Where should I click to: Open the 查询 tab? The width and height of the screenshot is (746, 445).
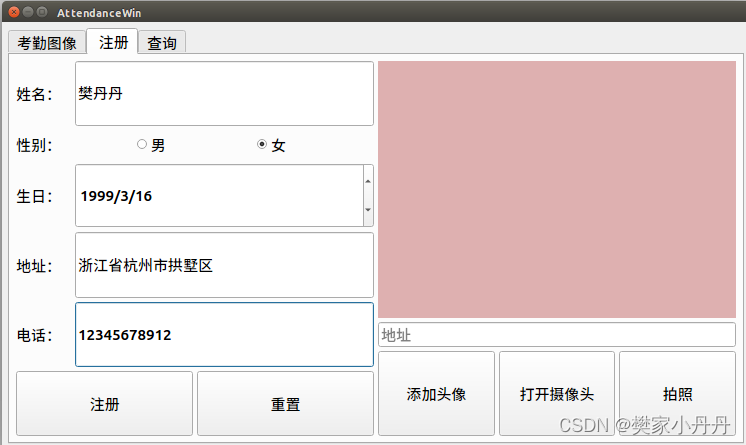tap(162, 43)
